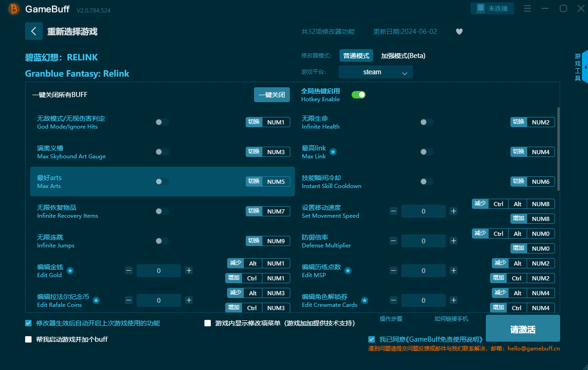The width and height of the screenshot is (588, 370).
Task: Click the Edit MSP value input field
Action: (x=423, y=271)
